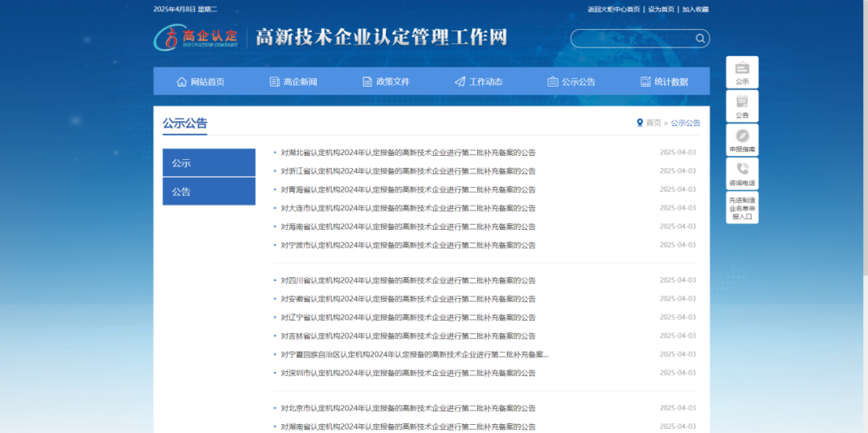Open the 湖北省 announcement link

pyautogui.click(x=408, y=153)
